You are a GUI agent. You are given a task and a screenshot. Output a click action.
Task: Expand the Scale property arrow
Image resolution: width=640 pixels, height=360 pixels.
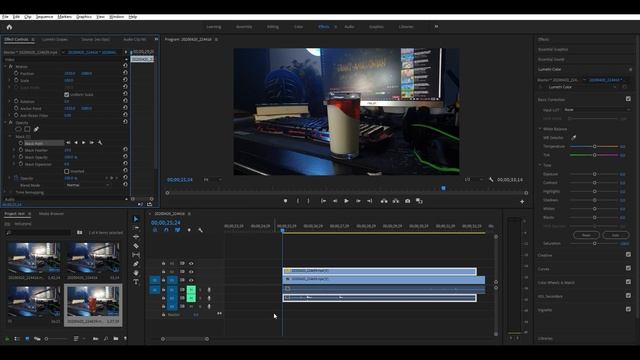[x=10, y=80]
